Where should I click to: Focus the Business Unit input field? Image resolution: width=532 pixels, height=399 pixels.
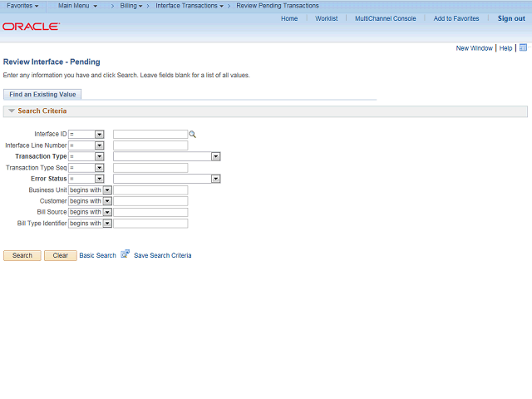[150, 190]
